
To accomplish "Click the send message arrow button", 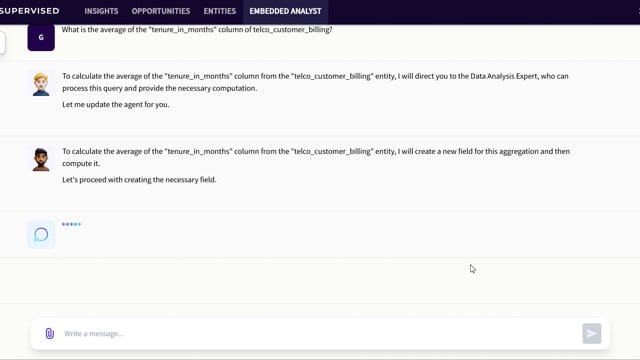I will tap(591, 333).
